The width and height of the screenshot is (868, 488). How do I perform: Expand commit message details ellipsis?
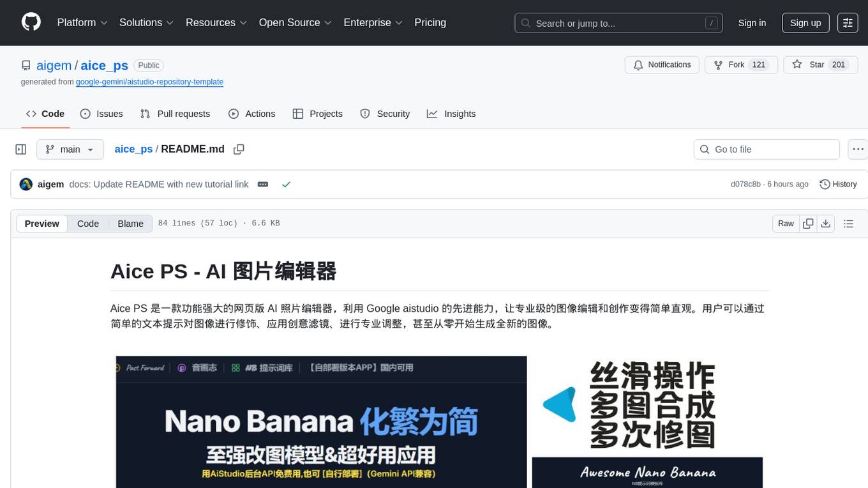tap(263, 184)
